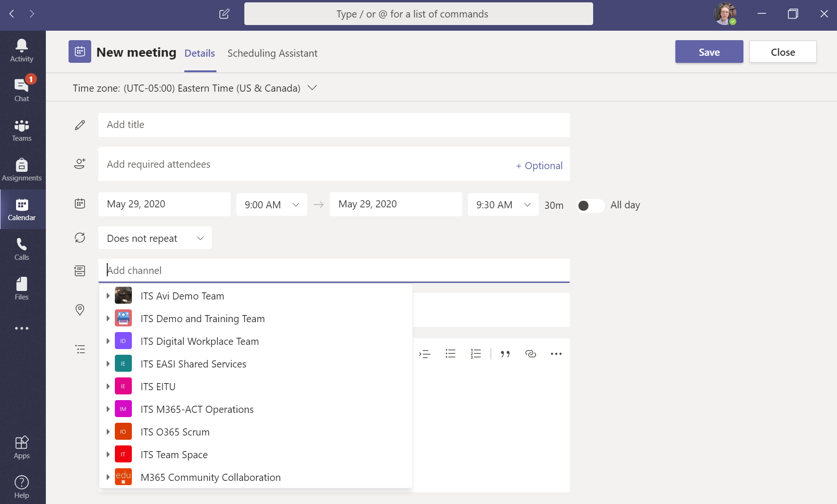Viewport: 837px width, 504px height.
Task: Add optional attendees link
Action: tap(539, 166)
